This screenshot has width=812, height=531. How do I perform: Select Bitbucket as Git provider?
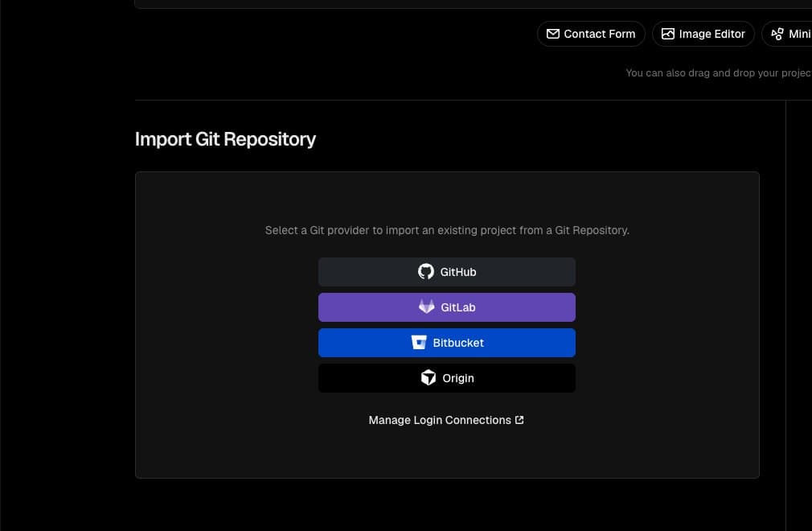coord(446,343)
